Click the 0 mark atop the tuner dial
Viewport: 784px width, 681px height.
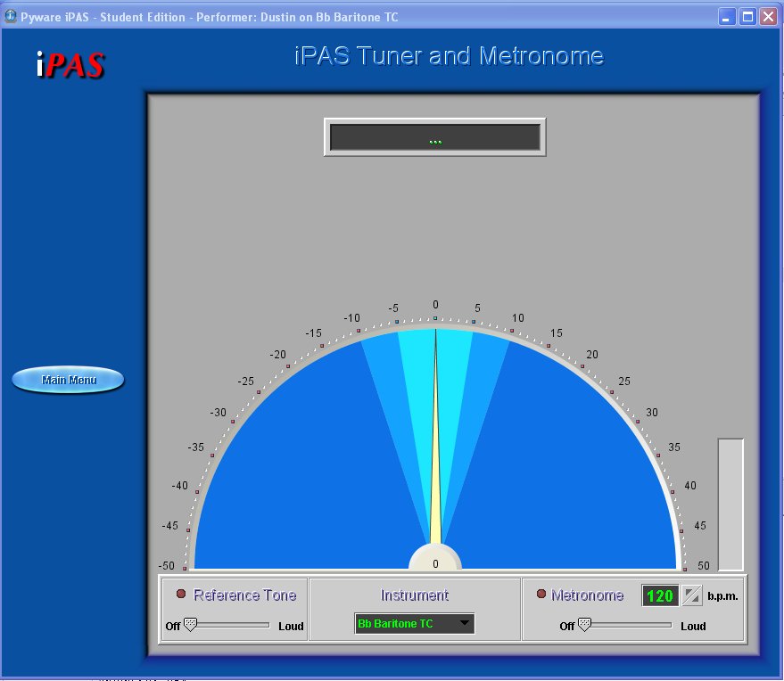(x=435, y=303)
